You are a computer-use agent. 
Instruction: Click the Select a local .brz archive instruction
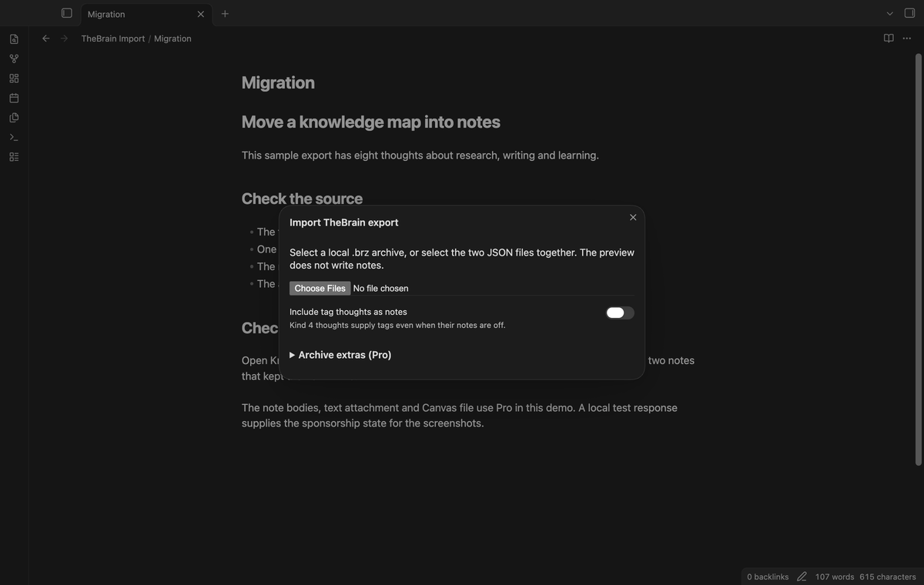click(x=462, y=259)
